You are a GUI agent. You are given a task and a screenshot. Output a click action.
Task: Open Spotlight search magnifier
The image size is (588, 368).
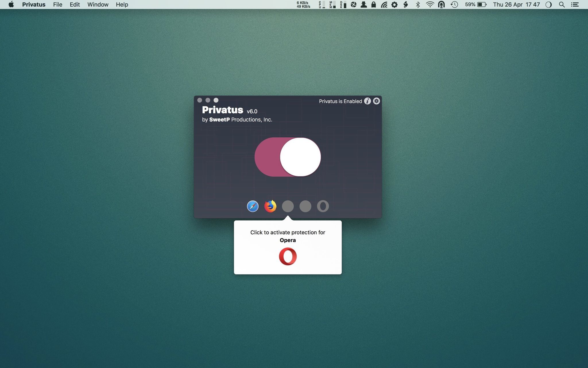click(x=562, y=5)
